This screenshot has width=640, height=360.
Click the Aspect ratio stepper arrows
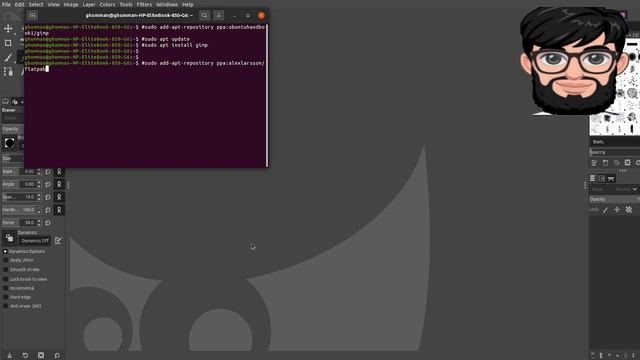(x=39, y=172)
